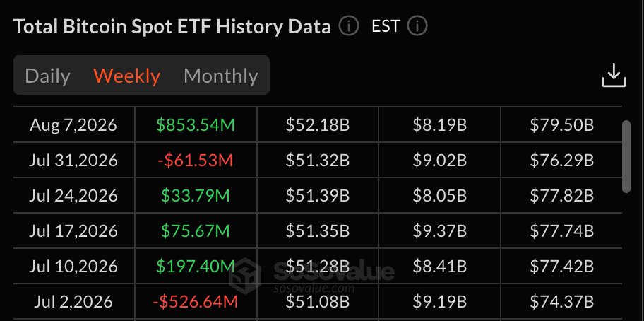Click the $853.54M net inflow value
This screenshot has height=321, width=644.
196,125
